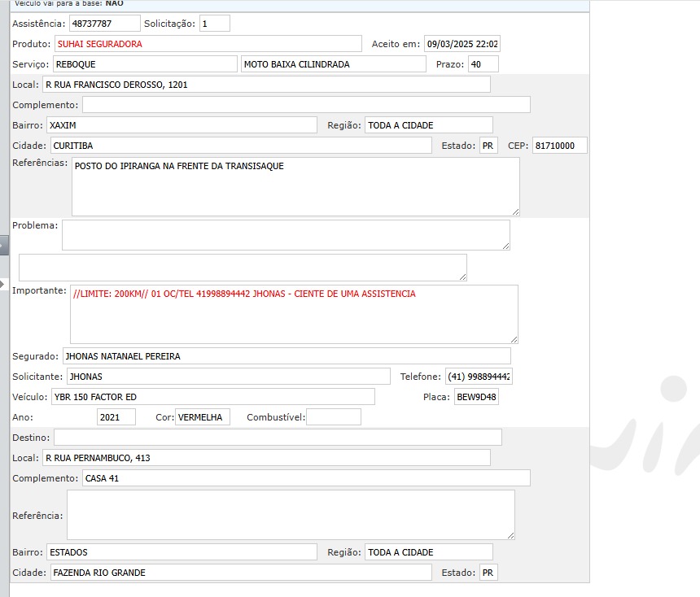
Task: Click the Bairro field XAXIM
Action: click(x=182, y=125)
